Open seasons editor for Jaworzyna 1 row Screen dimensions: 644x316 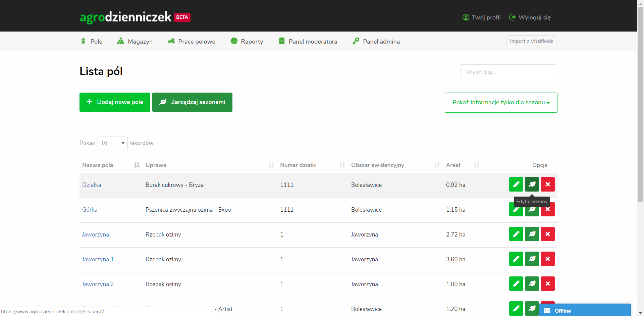click(x=532, y=259)
